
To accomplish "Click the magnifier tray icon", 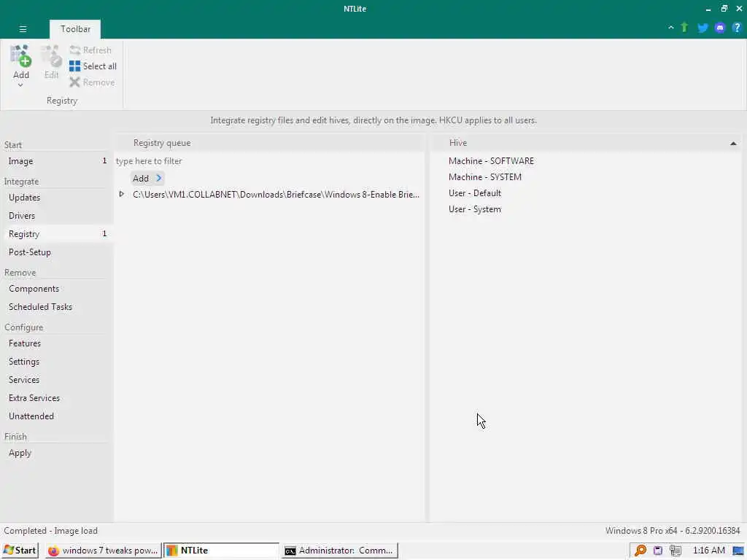I will pos(640,551).
